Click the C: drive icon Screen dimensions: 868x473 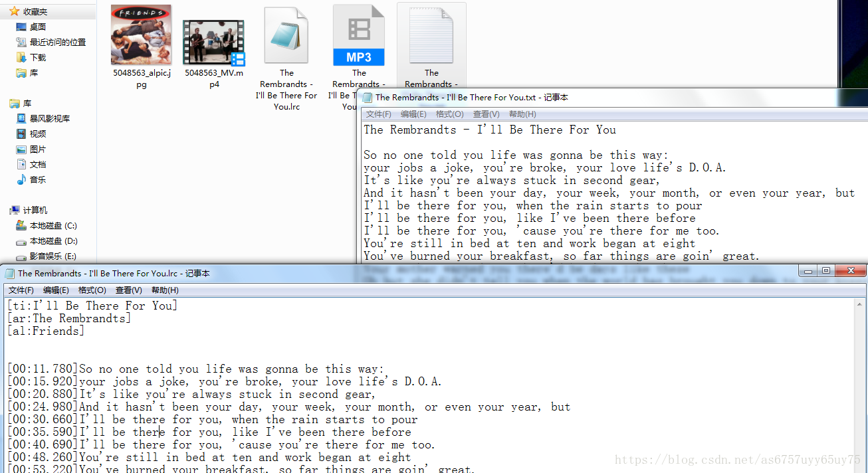point(21,225)
